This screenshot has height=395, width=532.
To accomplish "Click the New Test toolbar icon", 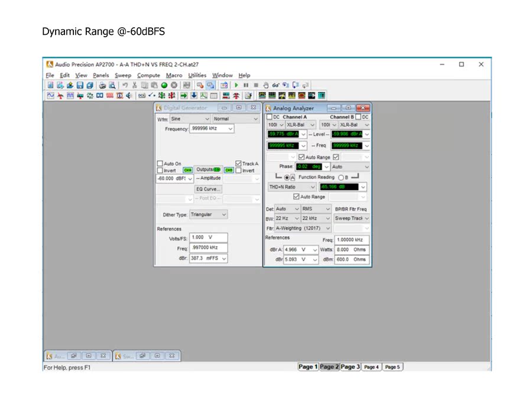I will click(x=50, y=86).
